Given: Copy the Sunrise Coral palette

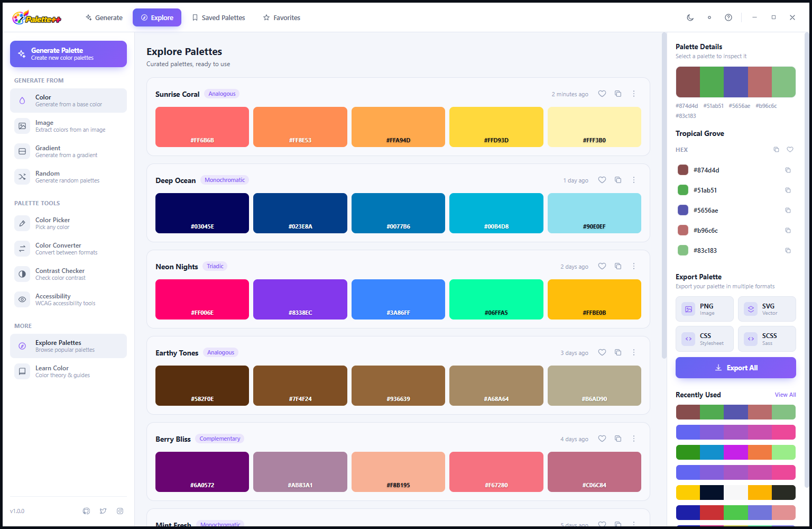Looking at the screenshot, I should click(x=618, y=94).
